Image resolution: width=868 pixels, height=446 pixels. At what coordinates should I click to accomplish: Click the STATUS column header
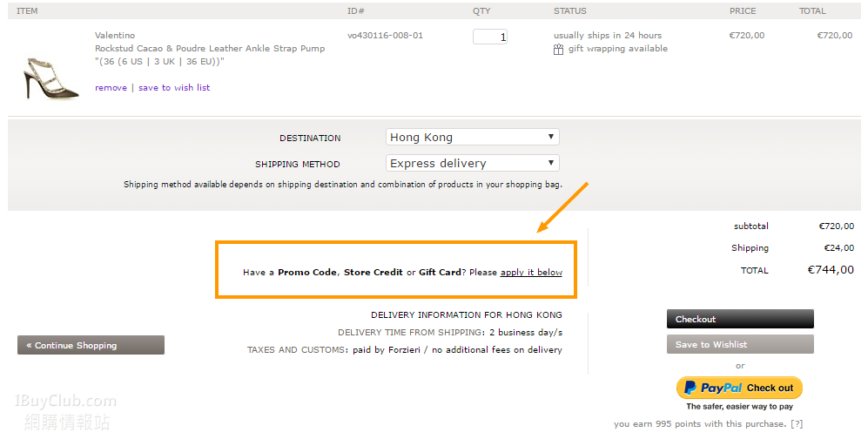(569, 11)
